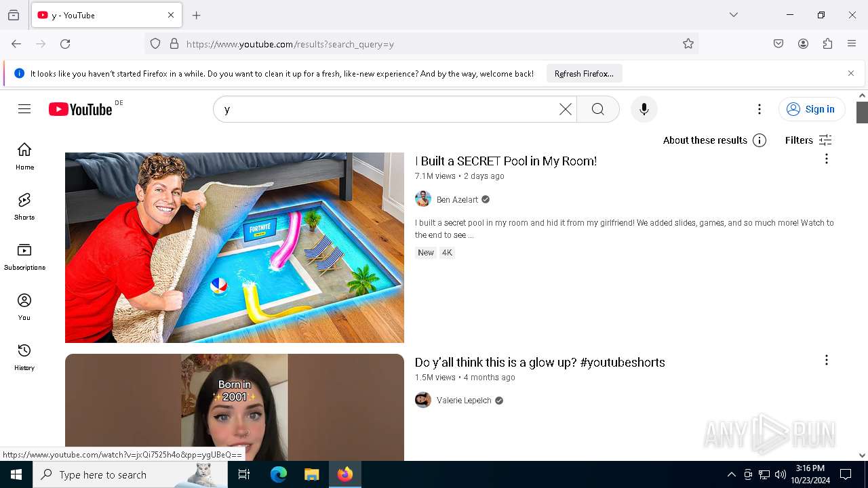Open Shorts in the sidebar
Screen dimensions: 868x488
[x=24, y=207]
